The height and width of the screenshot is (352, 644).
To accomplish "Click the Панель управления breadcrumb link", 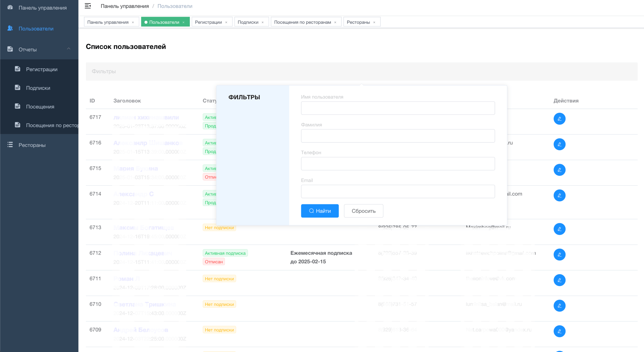I will (x=125, y=6).
